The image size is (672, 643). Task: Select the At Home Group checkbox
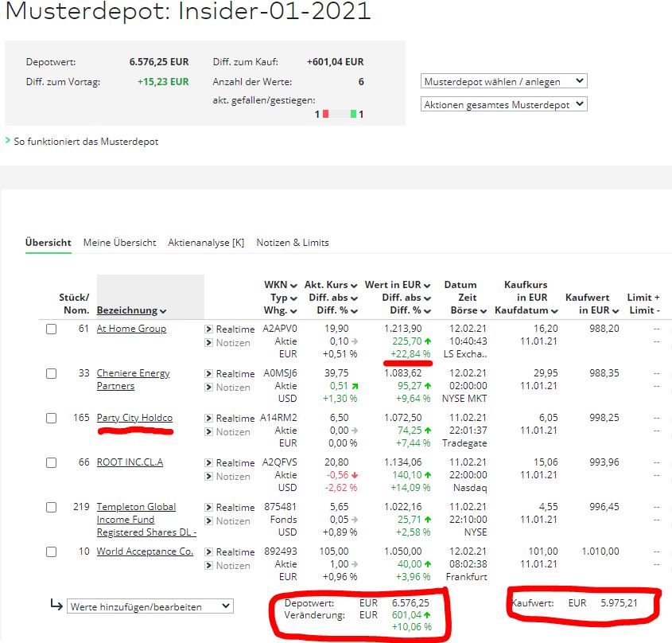pos(52,329)
